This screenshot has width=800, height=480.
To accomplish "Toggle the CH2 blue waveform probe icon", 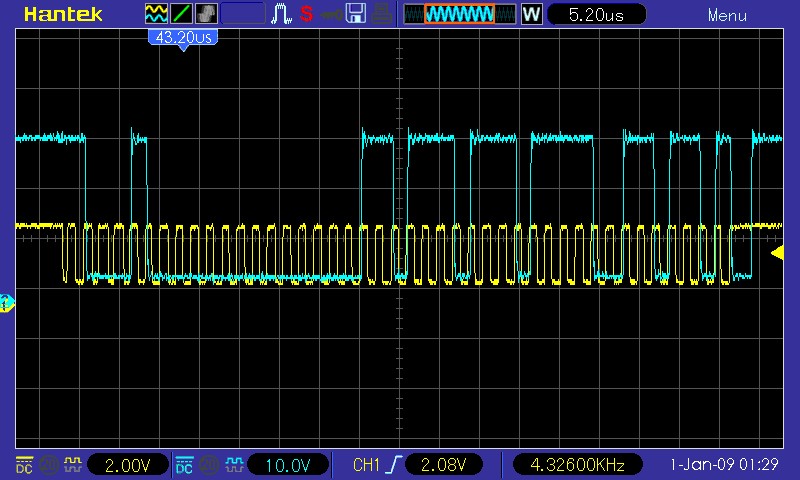I will [233, 465].
